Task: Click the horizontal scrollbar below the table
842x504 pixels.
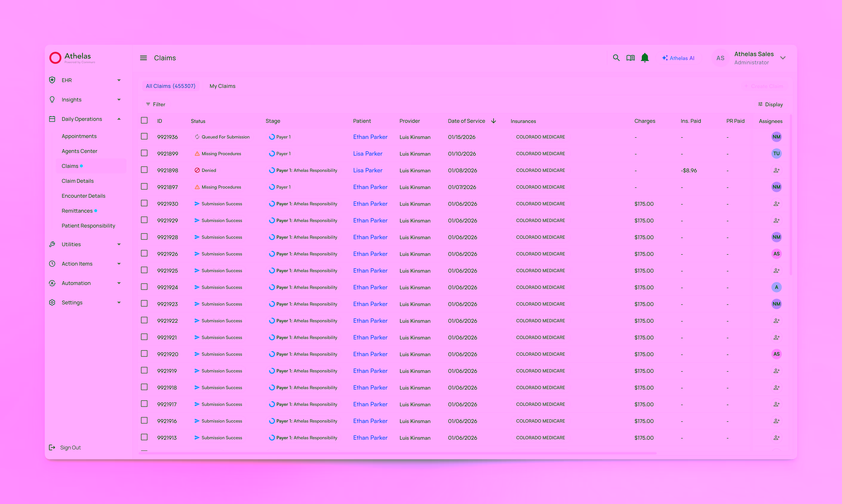Action: (398, 453)
